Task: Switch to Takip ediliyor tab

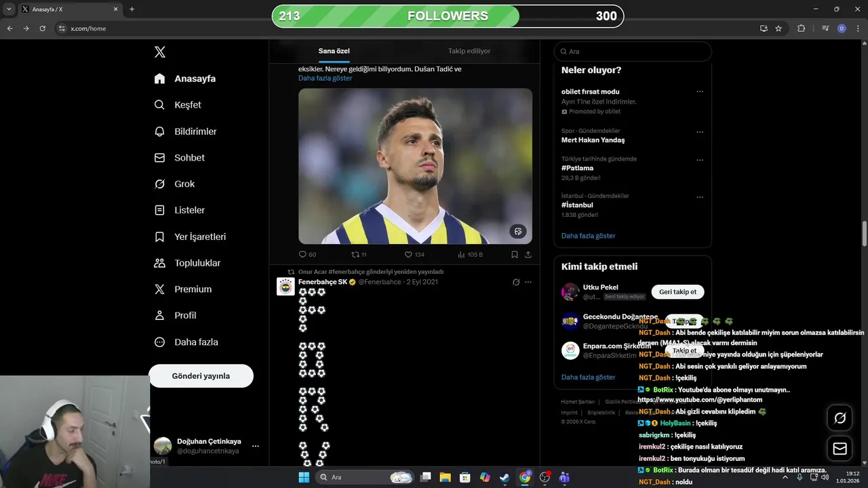Action: point(469,51)
